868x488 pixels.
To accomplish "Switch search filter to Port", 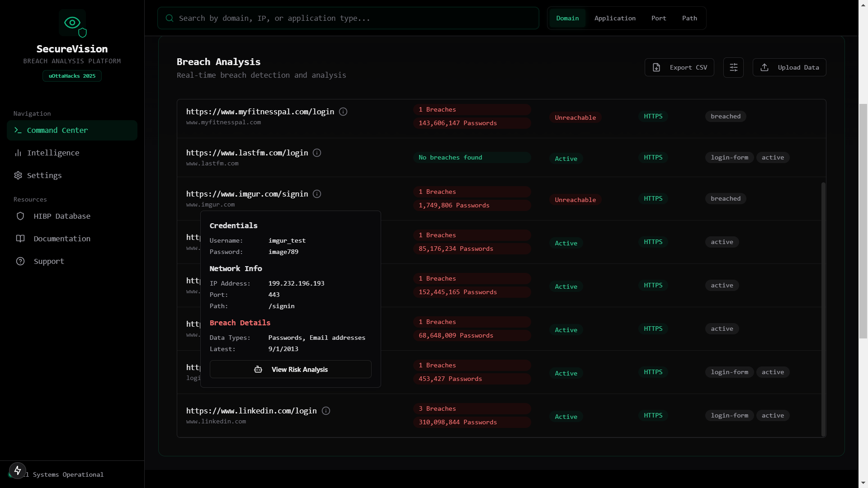I will (x=659, y=18).
